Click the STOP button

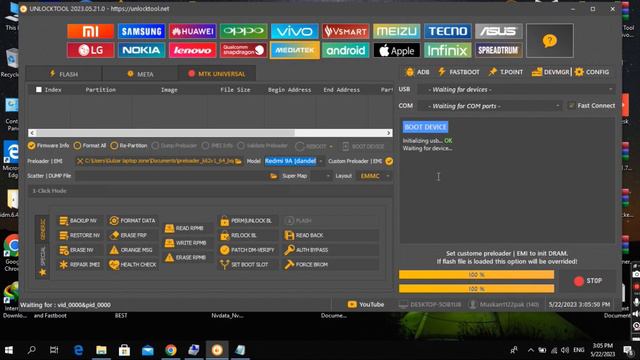588,281
